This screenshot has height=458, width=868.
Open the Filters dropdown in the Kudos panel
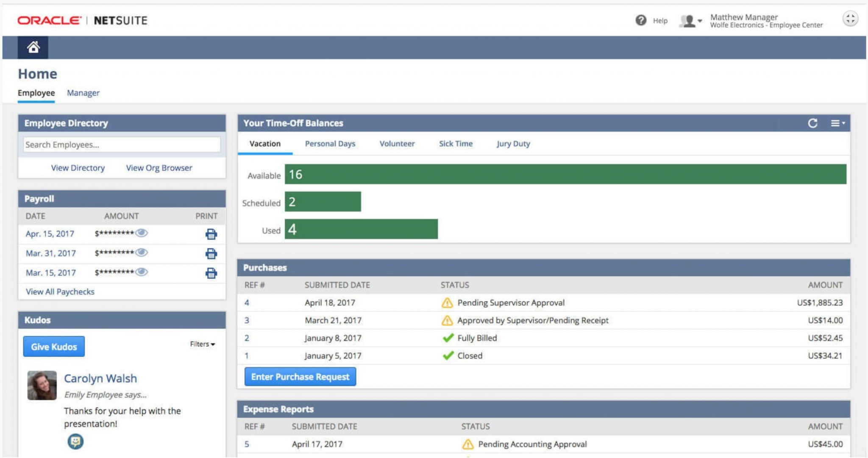(x=202, y=344)
